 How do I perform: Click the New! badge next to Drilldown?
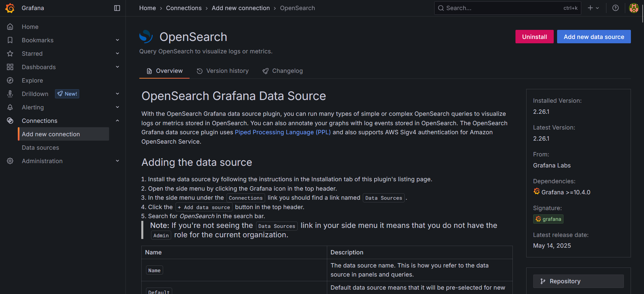click(x=67, y=94)
